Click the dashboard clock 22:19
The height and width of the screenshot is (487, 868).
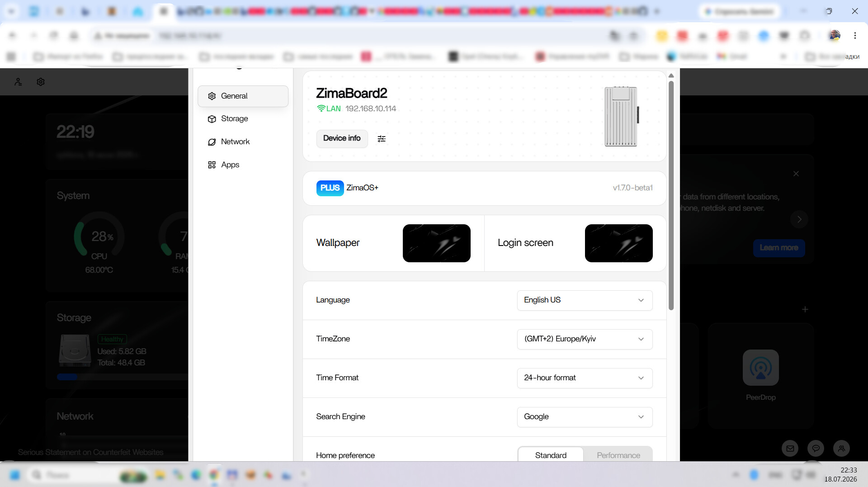75,132
